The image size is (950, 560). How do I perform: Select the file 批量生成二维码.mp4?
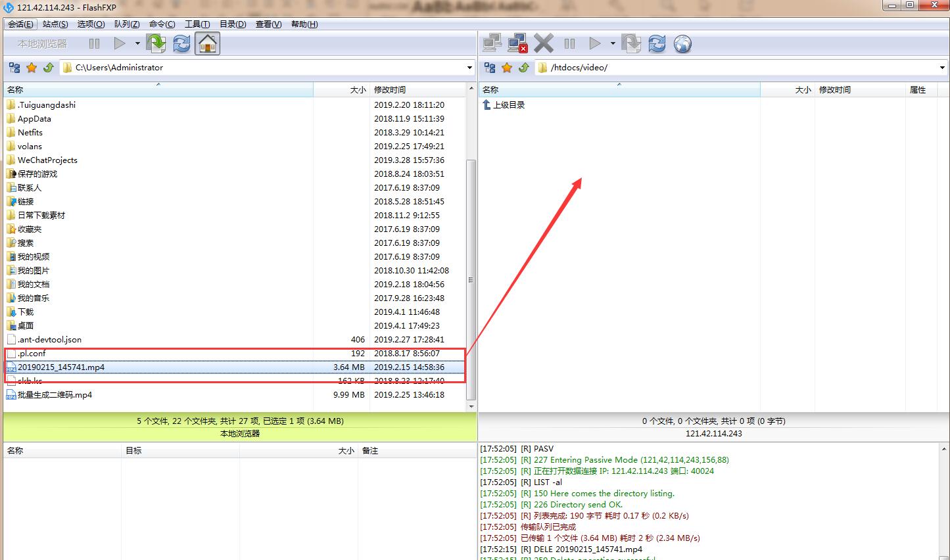[x=55, y=395]
